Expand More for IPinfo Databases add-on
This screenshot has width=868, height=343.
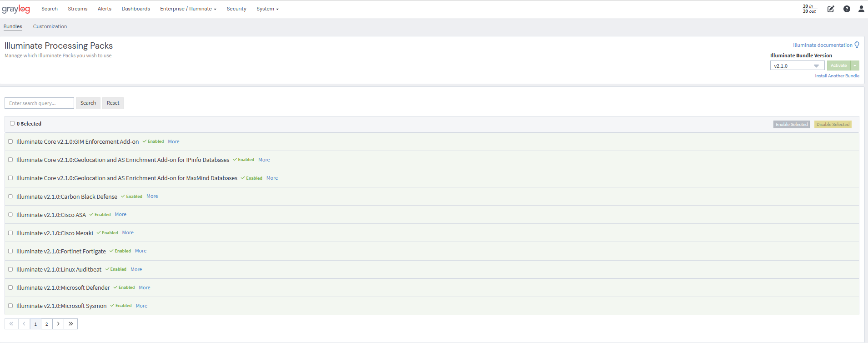click(x=264, y=160)
